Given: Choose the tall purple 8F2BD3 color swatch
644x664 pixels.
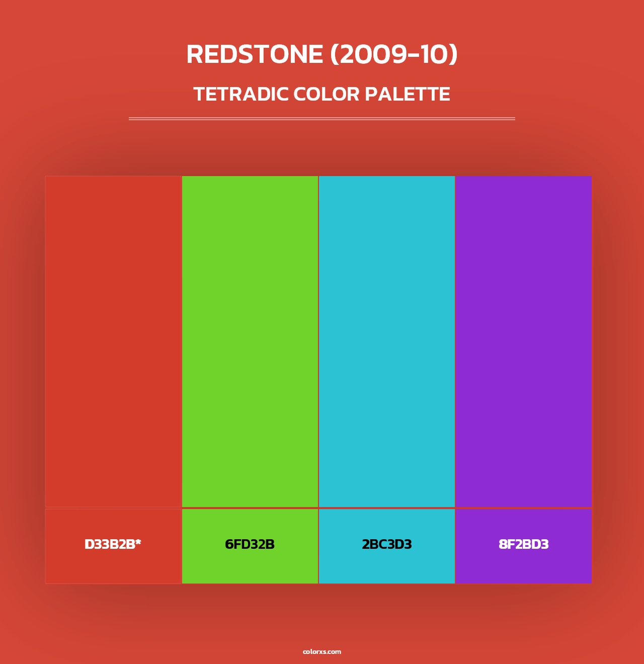Looking at the screenshot, I should [524, 342].
